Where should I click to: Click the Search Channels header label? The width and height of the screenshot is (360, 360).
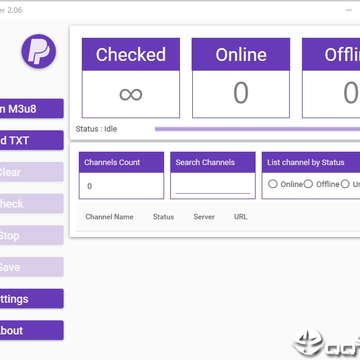click(205, 162)
